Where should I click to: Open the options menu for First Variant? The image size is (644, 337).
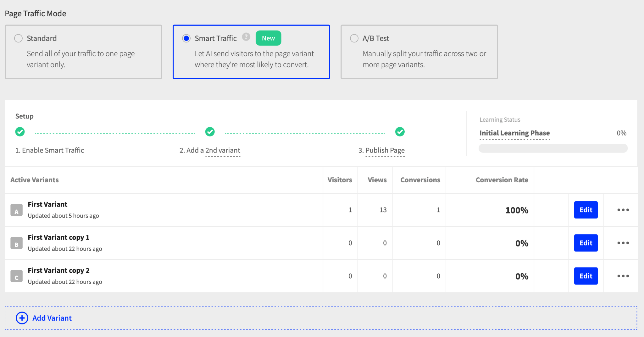[x=623, y=210]
